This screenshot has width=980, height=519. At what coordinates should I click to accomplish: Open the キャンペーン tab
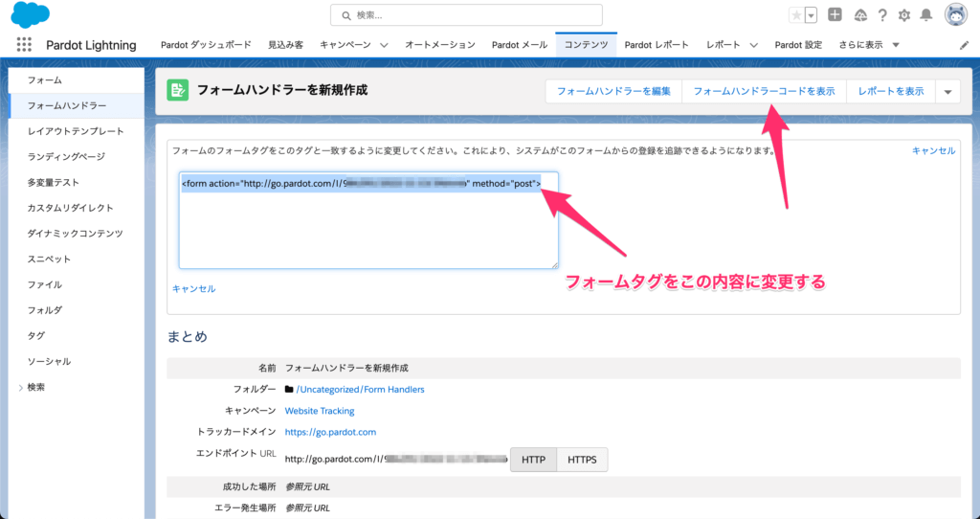(345, 45)
